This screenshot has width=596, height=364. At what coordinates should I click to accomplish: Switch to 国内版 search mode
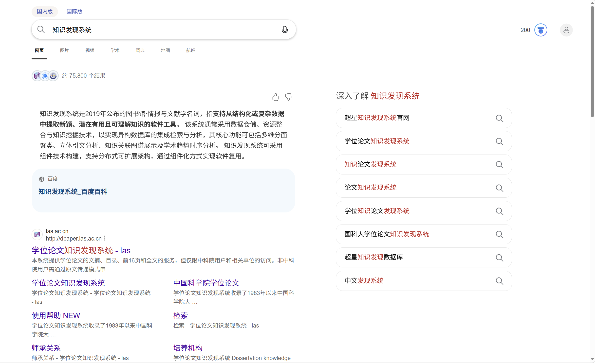[x=45, y=12]
